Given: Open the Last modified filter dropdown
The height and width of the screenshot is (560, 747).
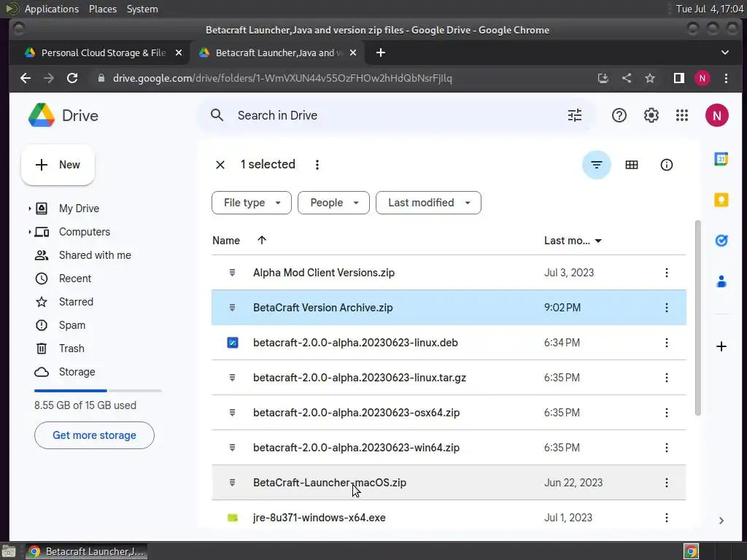Looking at the screenshot, I should tap(428, 203).
